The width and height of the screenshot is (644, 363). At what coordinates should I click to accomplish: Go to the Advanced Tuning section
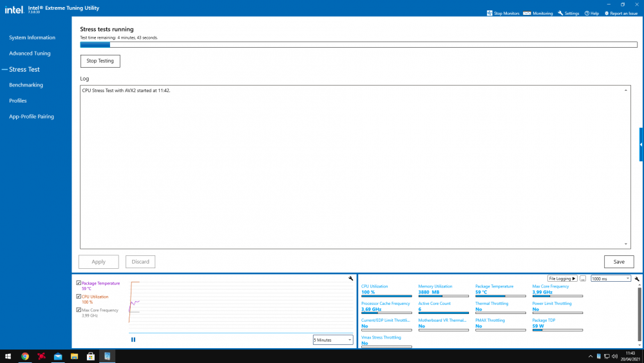point(30,54)
